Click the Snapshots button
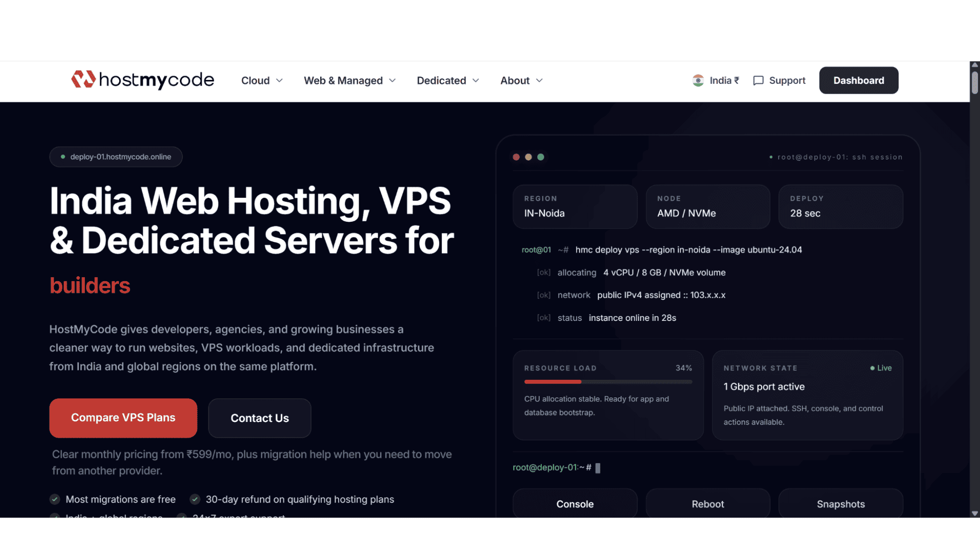Screen dimensions: 980x552 click(x=841, y=504)
